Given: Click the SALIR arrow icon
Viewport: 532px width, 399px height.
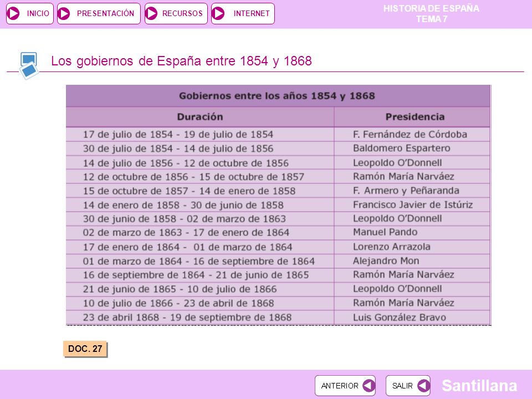Looking at the screenshot, I should click(423, 386).
